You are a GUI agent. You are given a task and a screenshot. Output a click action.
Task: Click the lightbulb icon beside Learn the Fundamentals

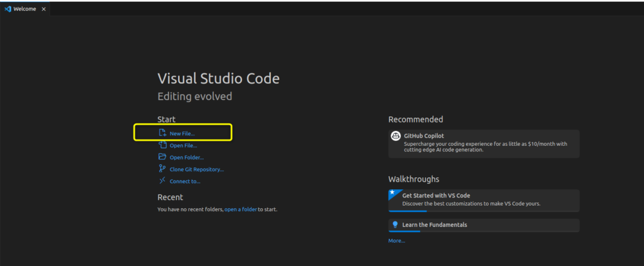point(395,224)
